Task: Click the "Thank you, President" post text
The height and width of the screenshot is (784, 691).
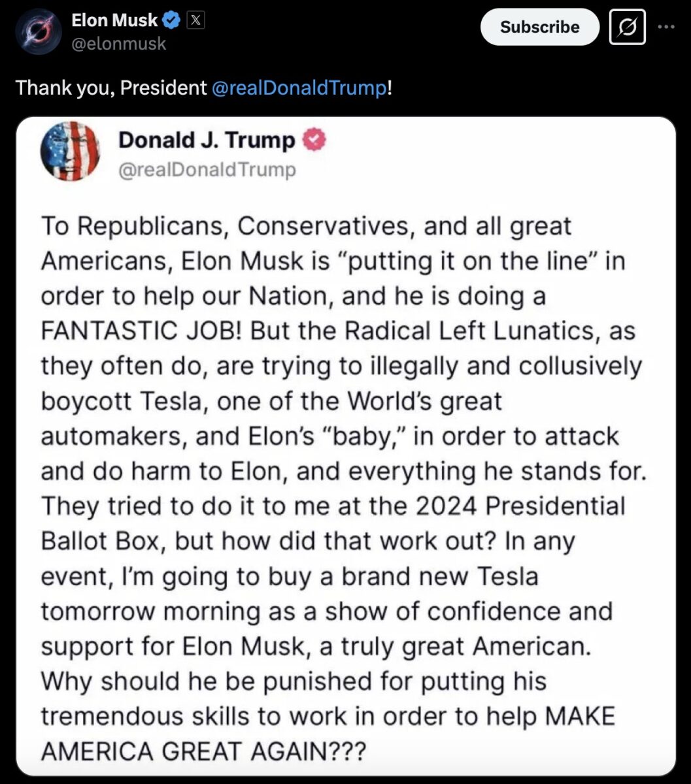Action: point(110,88)
